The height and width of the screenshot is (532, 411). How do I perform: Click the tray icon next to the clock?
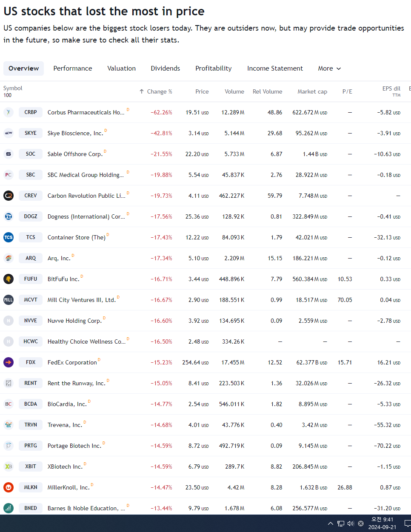(361, 523)
